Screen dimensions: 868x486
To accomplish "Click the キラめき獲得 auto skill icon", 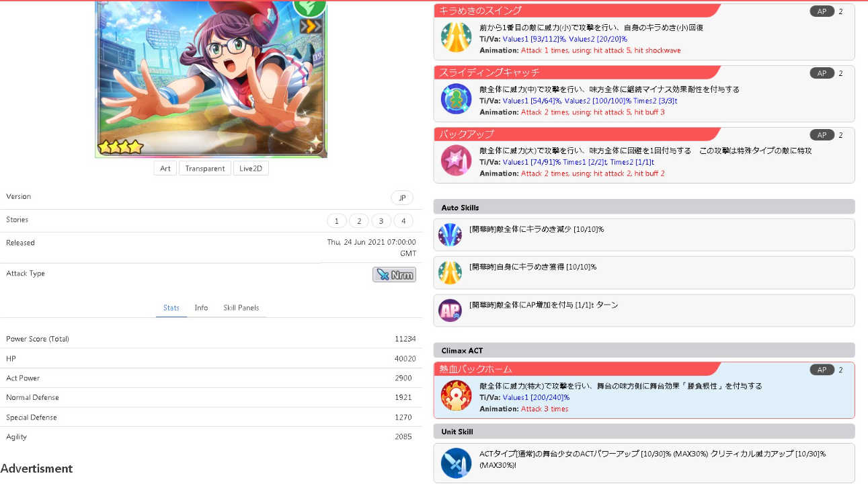I will point(450,272).
